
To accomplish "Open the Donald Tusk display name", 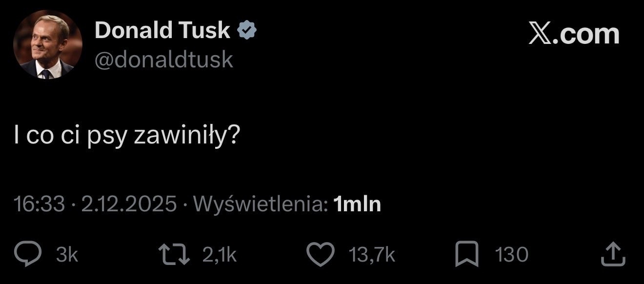I will (162, 31).
